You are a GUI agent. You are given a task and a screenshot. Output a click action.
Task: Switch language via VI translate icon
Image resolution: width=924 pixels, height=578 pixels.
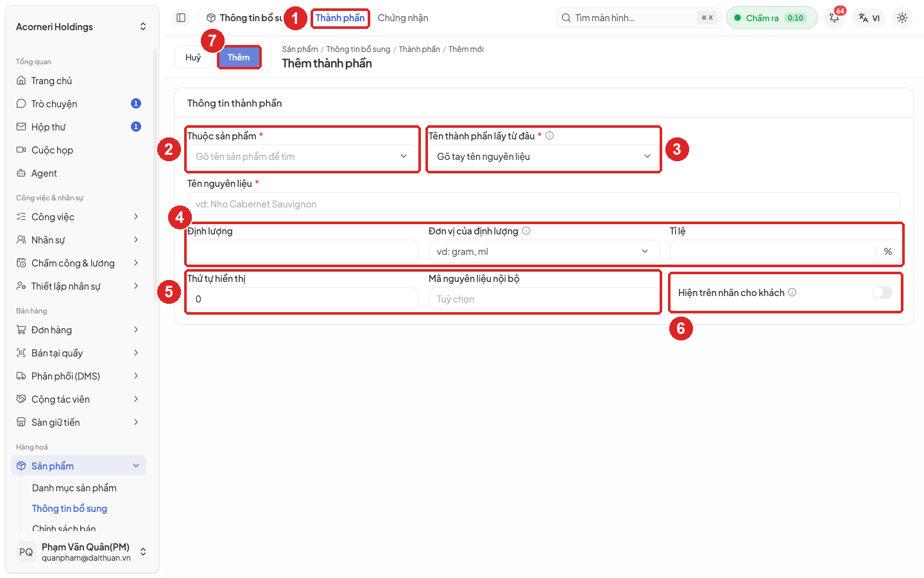[x=869, y=18]
